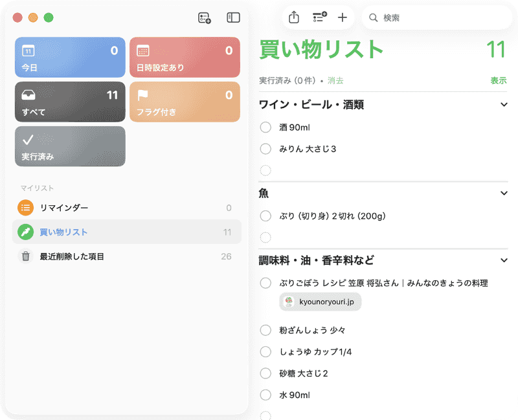Viewport: 518px width, 420px height.
Task: Add a new reminder with the plus icon
Action: (x=343, y=17)
